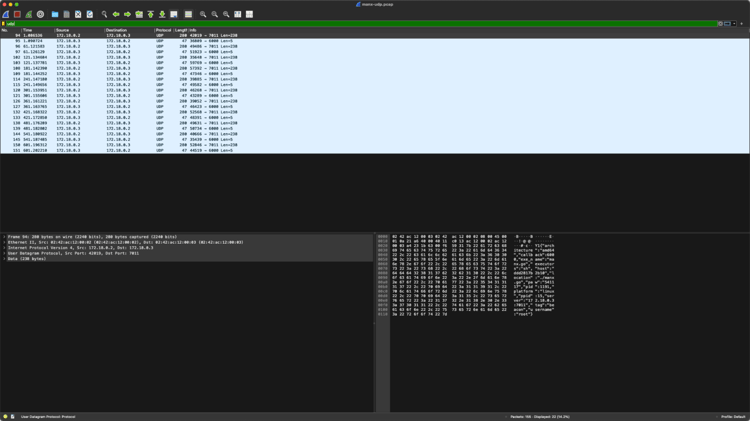
Task: Expand the Frame 94 tree row
Action: (x=4, y=237)
